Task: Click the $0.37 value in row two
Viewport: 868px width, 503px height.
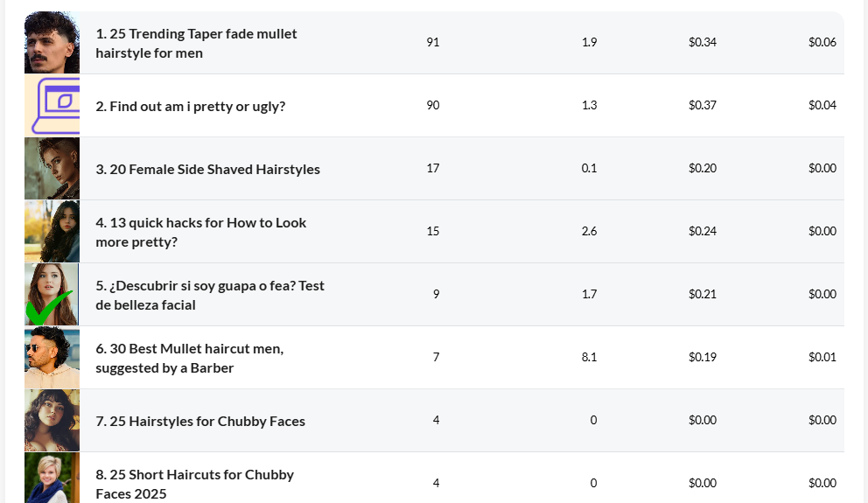Action: pyautogui.click(x=702, y=105)
